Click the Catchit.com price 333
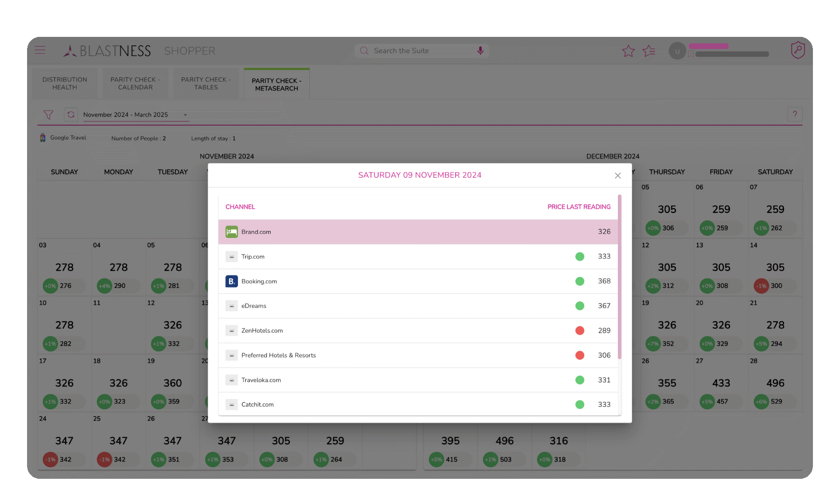This screenshot has width=840, height=504. pos(604,405)
